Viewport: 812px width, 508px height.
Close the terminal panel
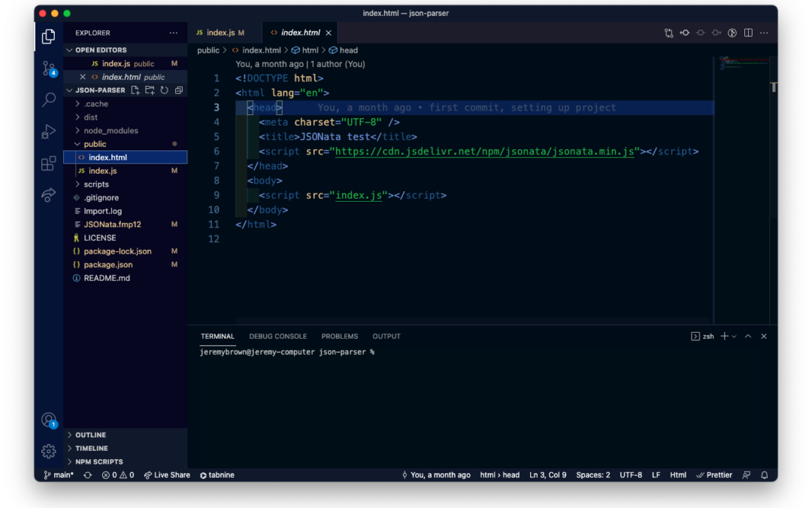point(764,336)
